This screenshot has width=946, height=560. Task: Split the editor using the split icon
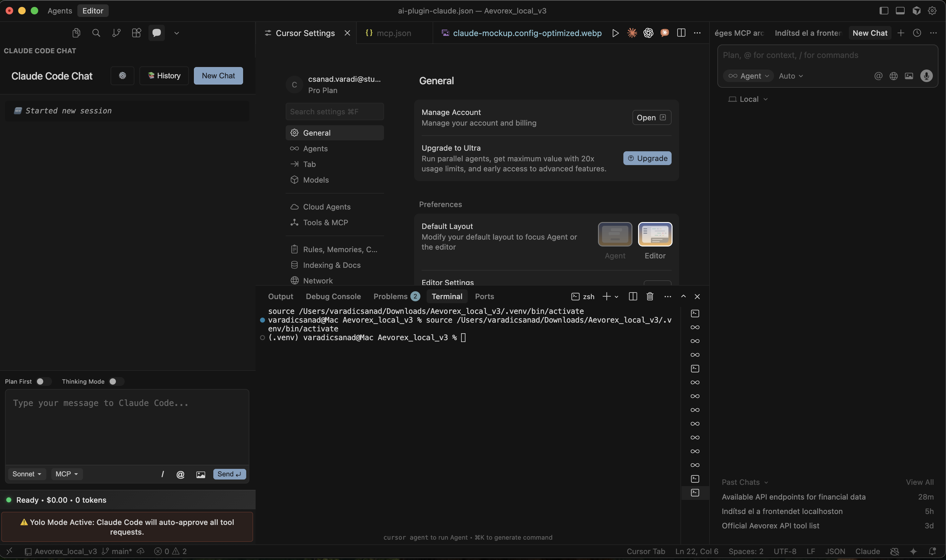[681, 33]
